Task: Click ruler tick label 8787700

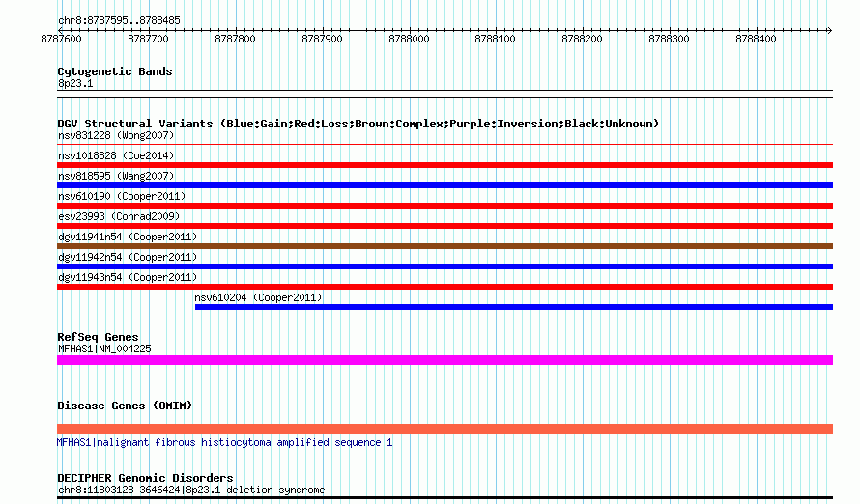Action: pyautogui.click(x=148, y=39)
